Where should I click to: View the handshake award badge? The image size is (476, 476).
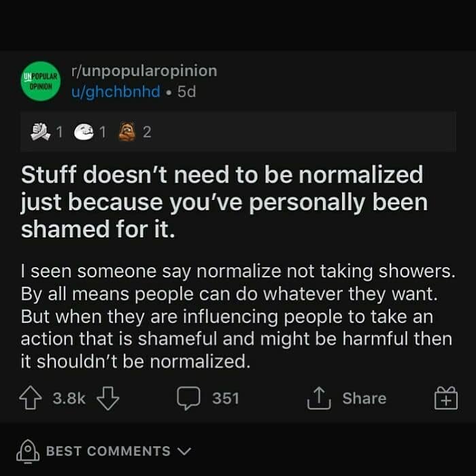click(40, 131)
